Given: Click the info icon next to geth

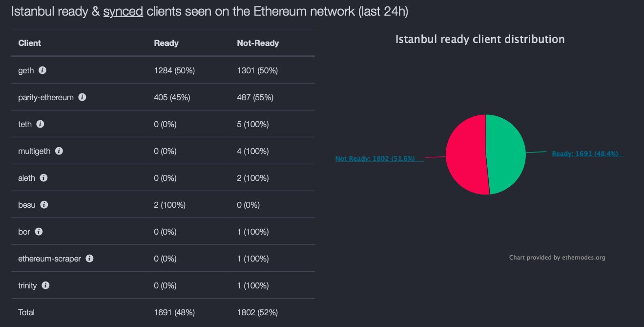Looking at the screenshot, I should coord(42,70).
